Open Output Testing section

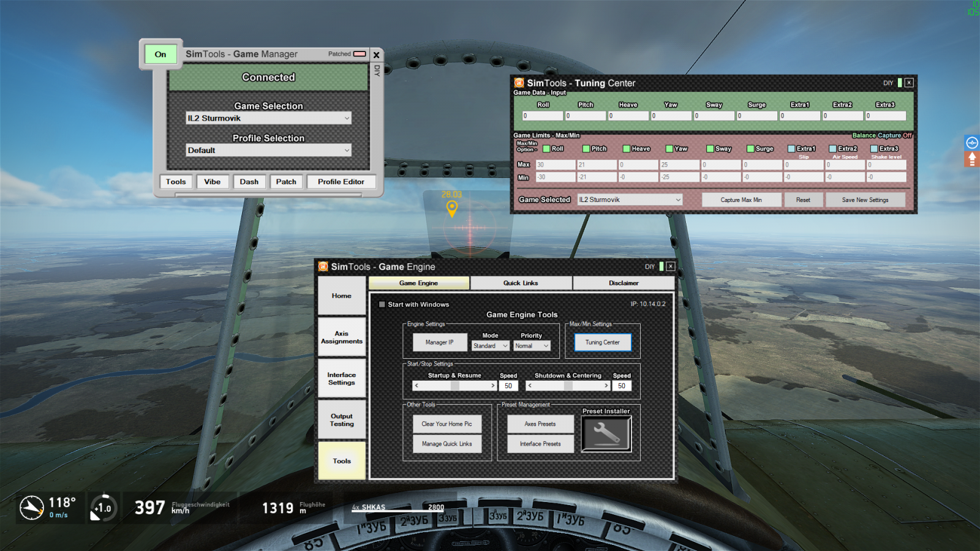[x=342, y=420]
